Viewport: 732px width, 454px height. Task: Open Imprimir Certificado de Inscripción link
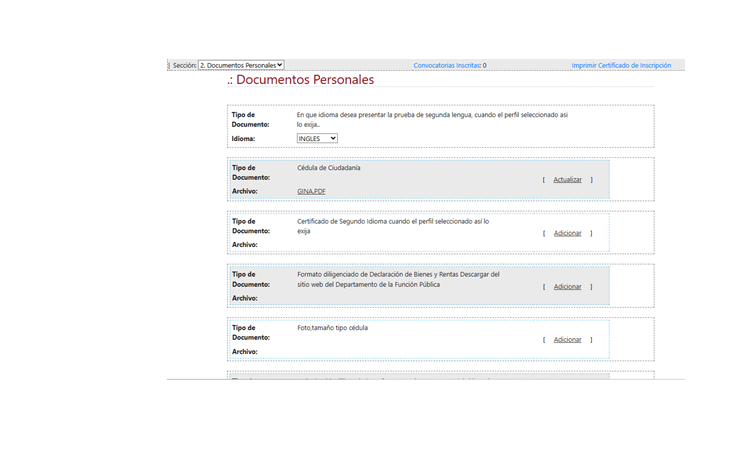(x=621, y=65)
